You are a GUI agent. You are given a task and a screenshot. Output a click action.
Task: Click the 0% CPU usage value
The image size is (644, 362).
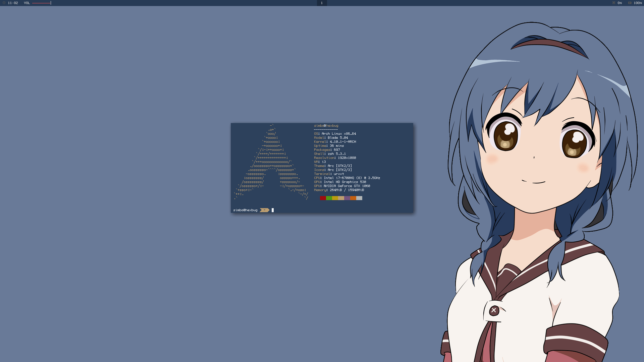[620, 3]
